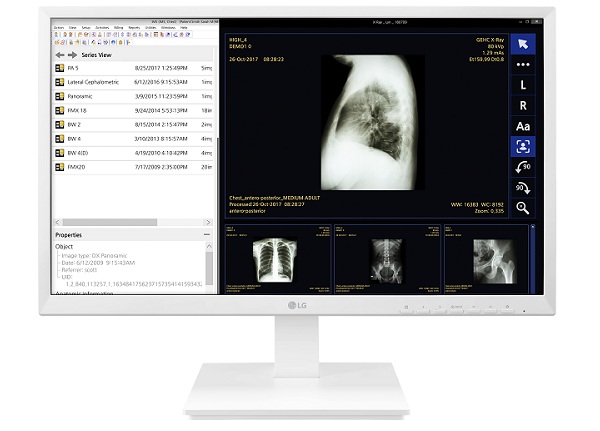Viewport: 600px width, 431px height.
Task: Click the Image type: DX Panoramic property
Action: pos(94,256)
